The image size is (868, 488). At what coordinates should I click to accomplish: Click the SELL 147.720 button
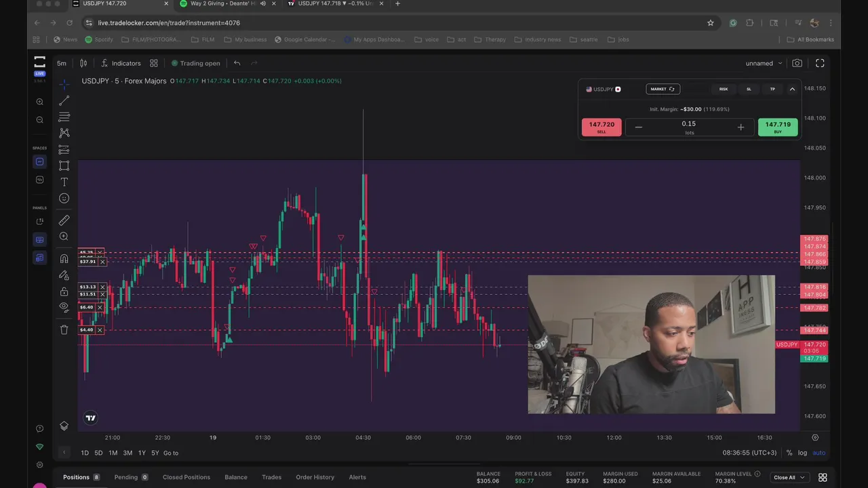pos(601,127)
